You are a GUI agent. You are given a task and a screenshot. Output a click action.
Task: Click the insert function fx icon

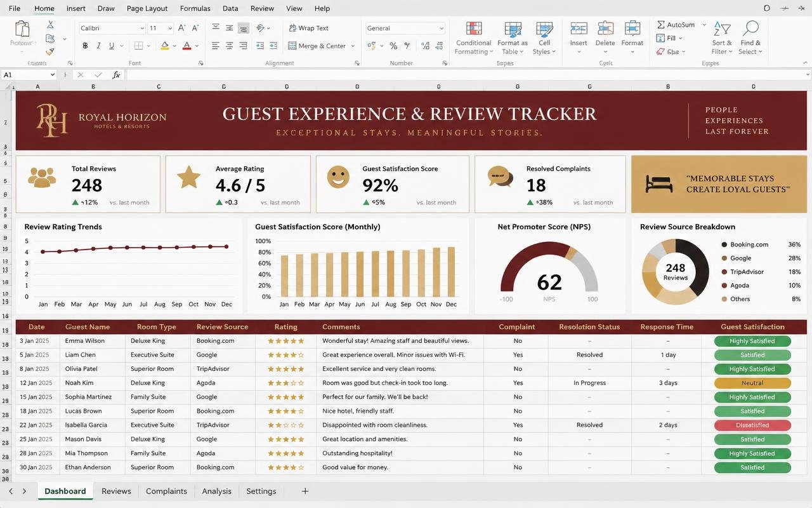pyautogui.click(x=116, y=75)
